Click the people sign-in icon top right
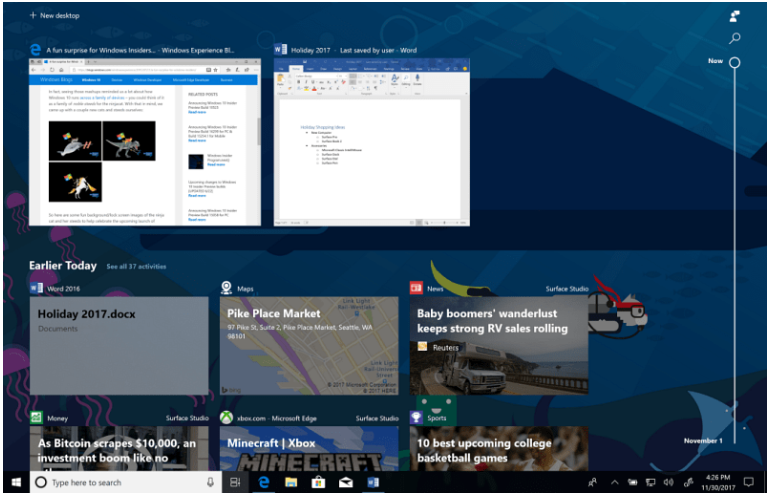This screenshot has height=496, width=771. [735, 16]
